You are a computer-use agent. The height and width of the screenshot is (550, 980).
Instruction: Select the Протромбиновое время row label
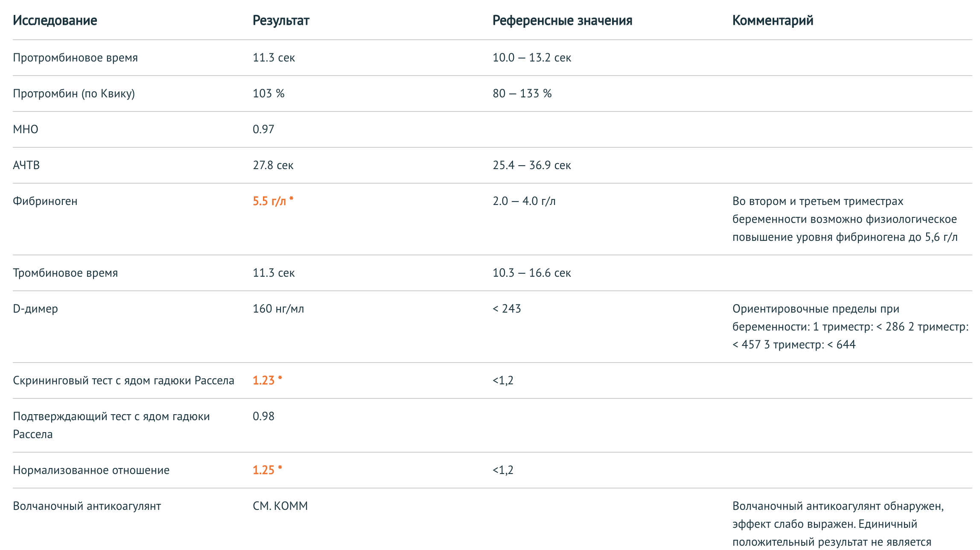75,58
